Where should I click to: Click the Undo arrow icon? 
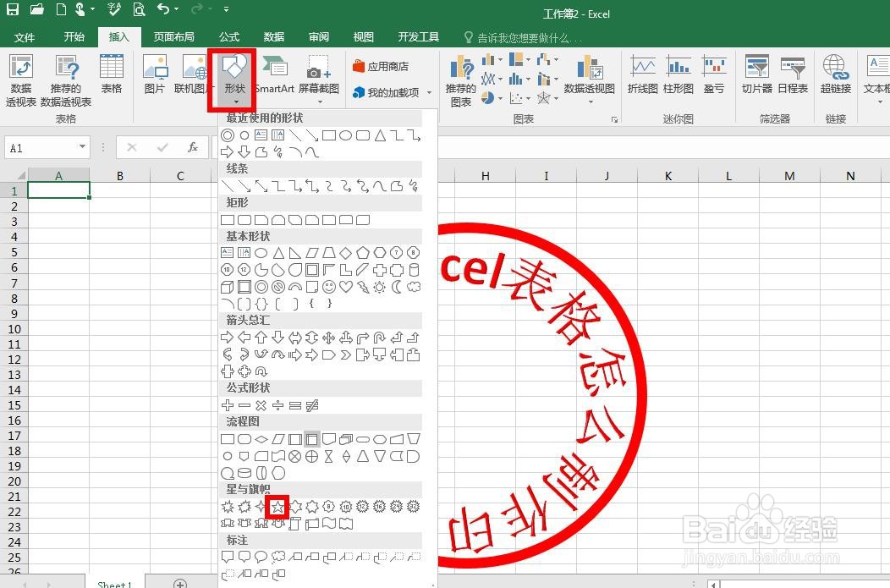[x=163, y=9]
